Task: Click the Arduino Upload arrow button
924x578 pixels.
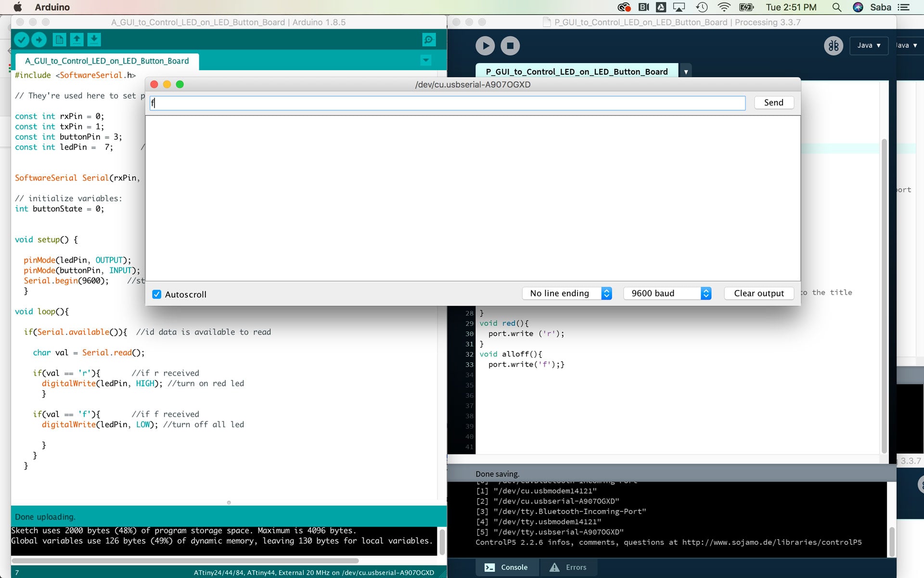Action: (x=39, y=39)
